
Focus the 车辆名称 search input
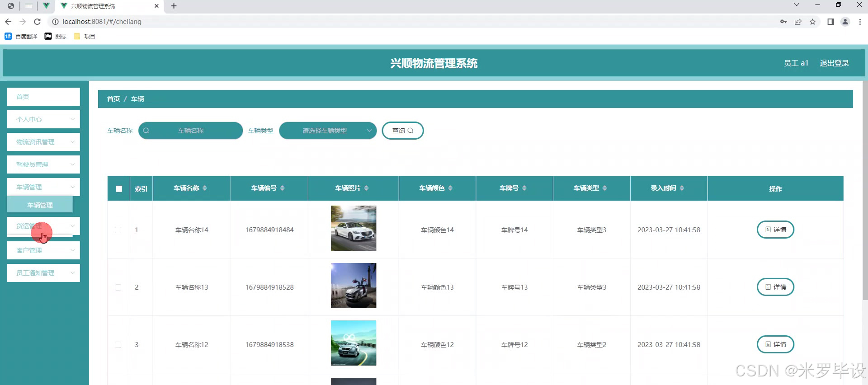pos(190,131)
